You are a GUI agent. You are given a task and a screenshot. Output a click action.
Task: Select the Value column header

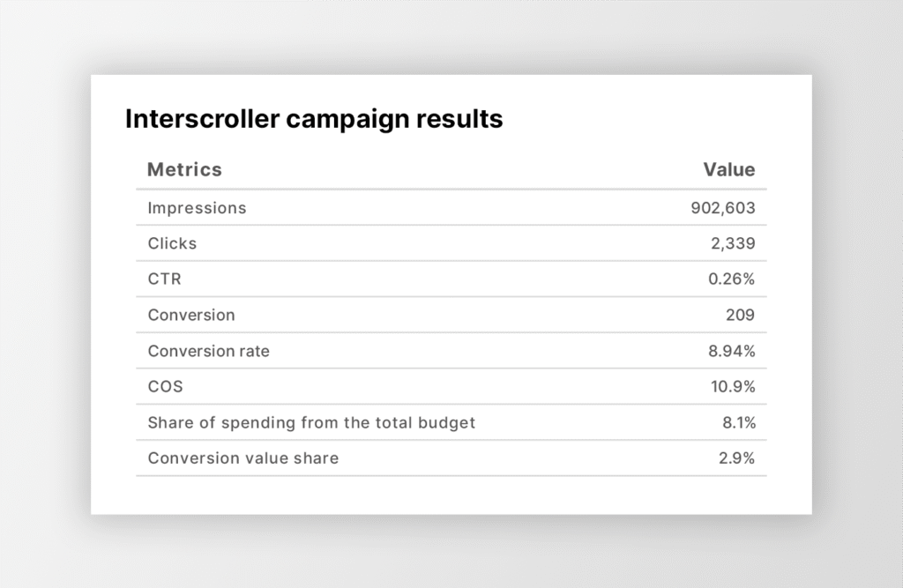pos(728,169)
